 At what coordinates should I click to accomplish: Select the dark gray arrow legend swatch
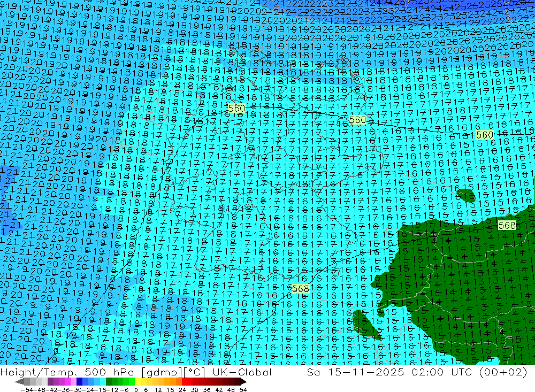19,382
